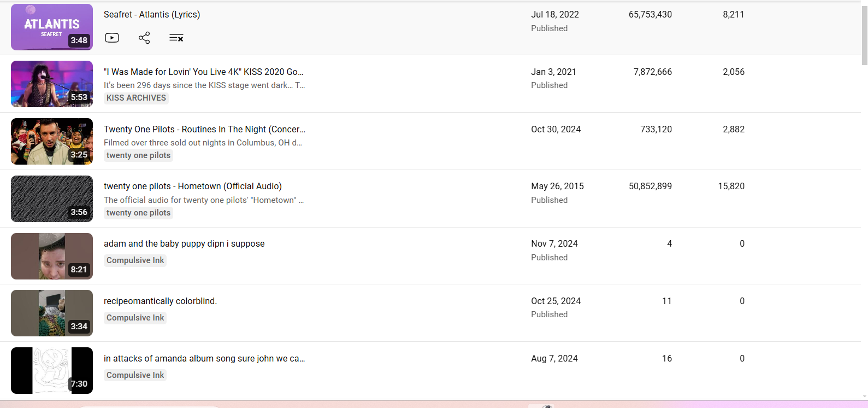Image resolution: width=868 pixels, height=408 pixels.
Task: Open the KISS live concert thumbnail
Action: point(52,84)
